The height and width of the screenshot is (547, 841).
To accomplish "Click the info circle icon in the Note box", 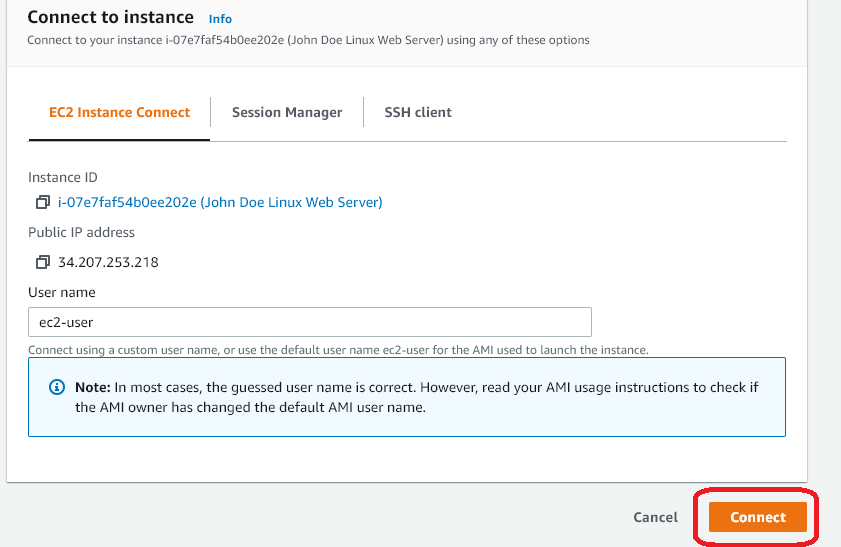I will tap(57, 387).
